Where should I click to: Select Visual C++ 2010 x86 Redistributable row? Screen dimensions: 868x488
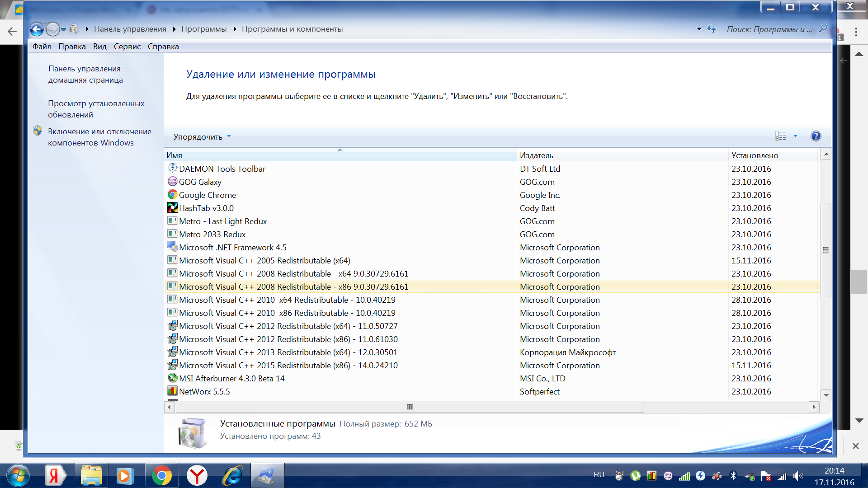491,313
